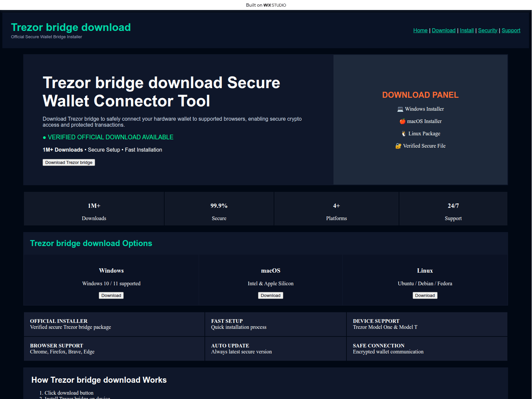Image resolution: width=532 pixels, height=399 pixels.
Task: Click the 'FAST SETUP' feature title
Action: point(227,321)
